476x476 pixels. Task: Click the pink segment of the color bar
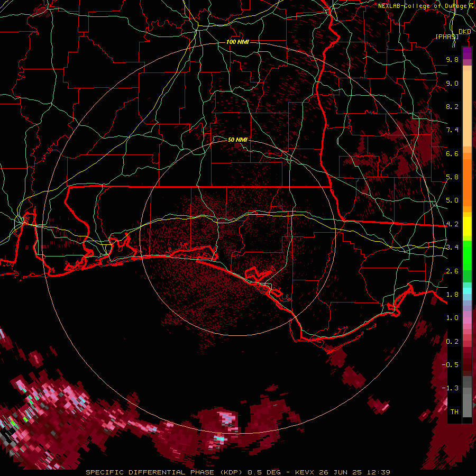(467, 321)
